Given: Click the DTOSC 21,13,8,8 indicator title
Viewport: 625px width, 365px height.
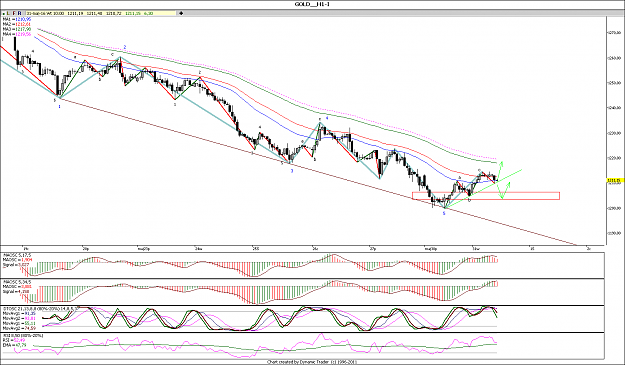Looking at the screenshot, I should pos(40,308).
